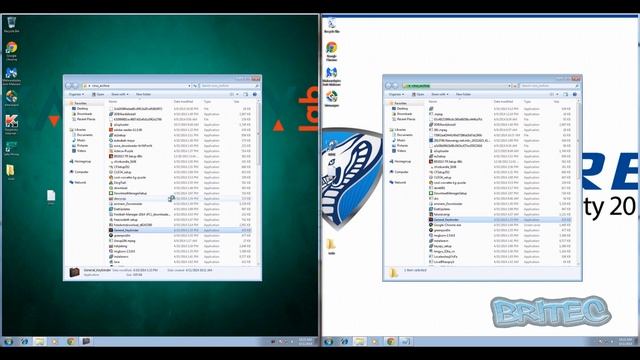Open Recycle Bin on left desktop
Screen dimensions: 640x360
click(11, 24)
